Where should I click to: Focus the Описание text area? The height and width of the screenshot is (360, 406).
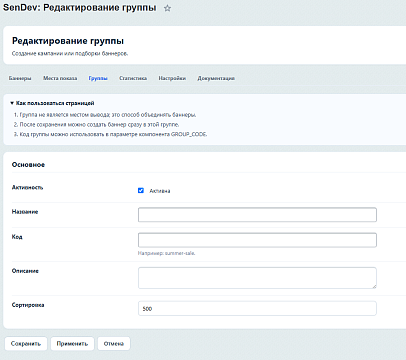pos(257,278)
